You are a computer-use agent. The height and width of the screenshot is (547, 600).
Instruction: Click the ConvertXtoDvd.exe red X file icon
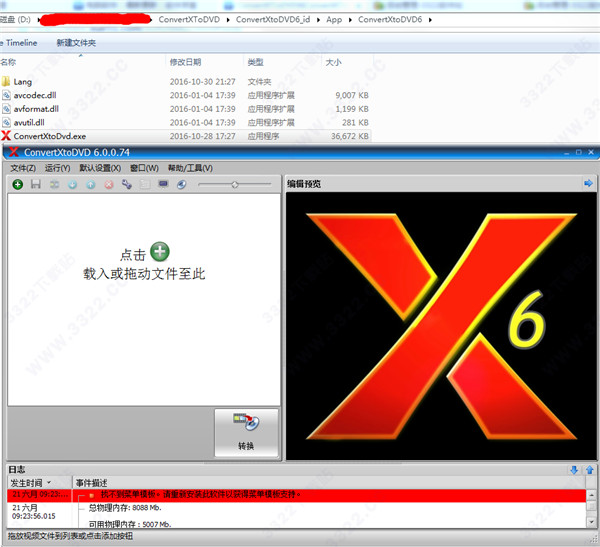click(6, 136)
